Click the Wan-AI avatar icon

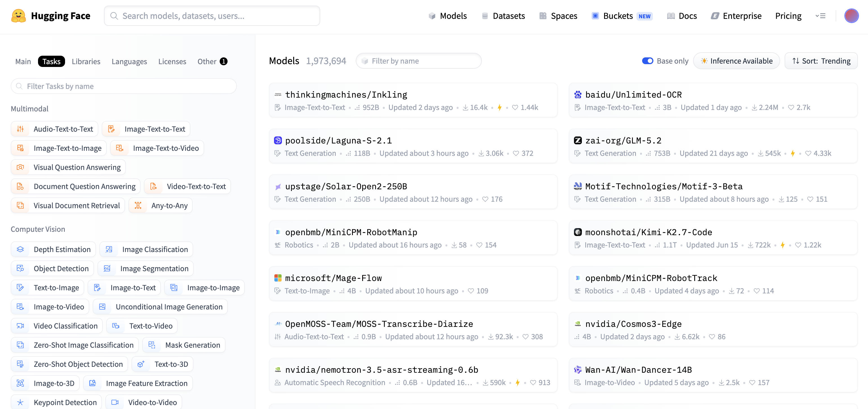578,370
